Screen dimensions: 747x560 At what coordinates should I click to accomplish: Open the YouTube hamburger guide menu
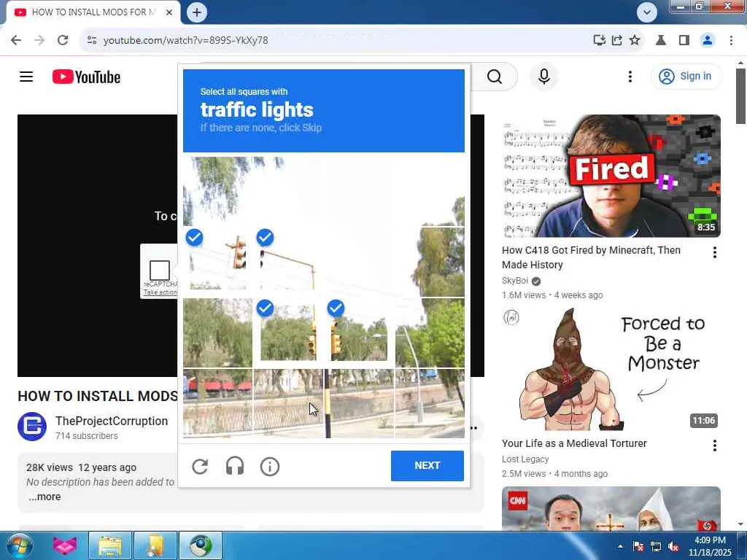click(x=26, y=77)
